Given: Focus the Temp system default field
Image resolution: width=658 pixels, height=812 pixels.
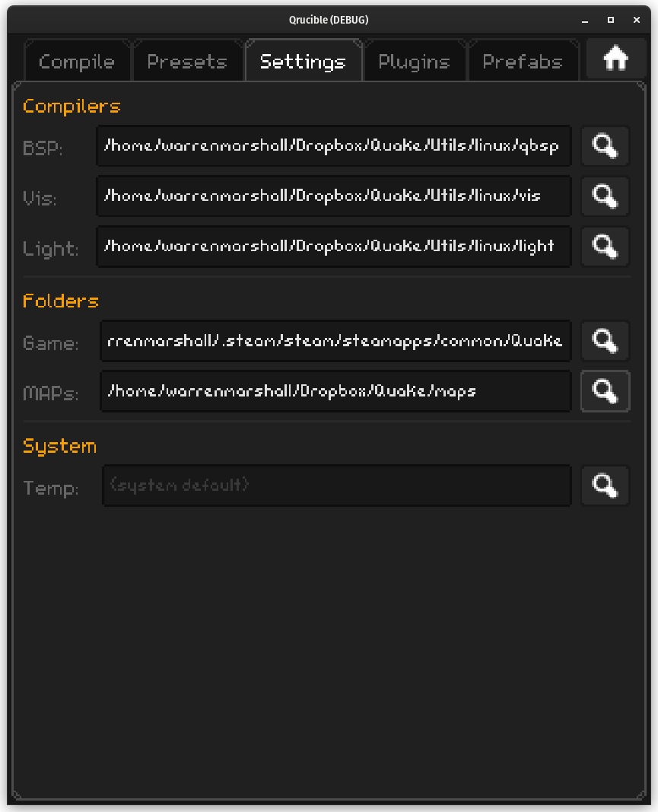Looking at the screenshot, I should click(336, 486).
